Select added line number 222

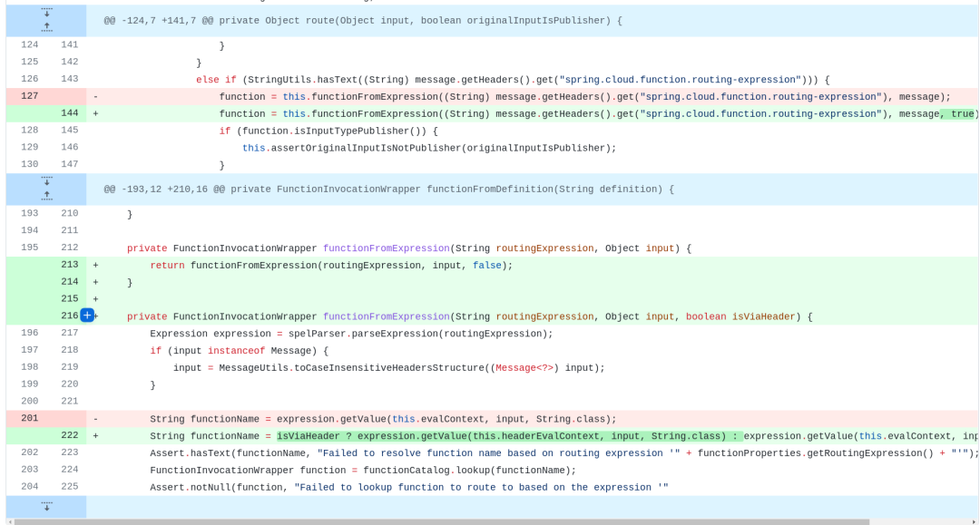coord(69,435)
